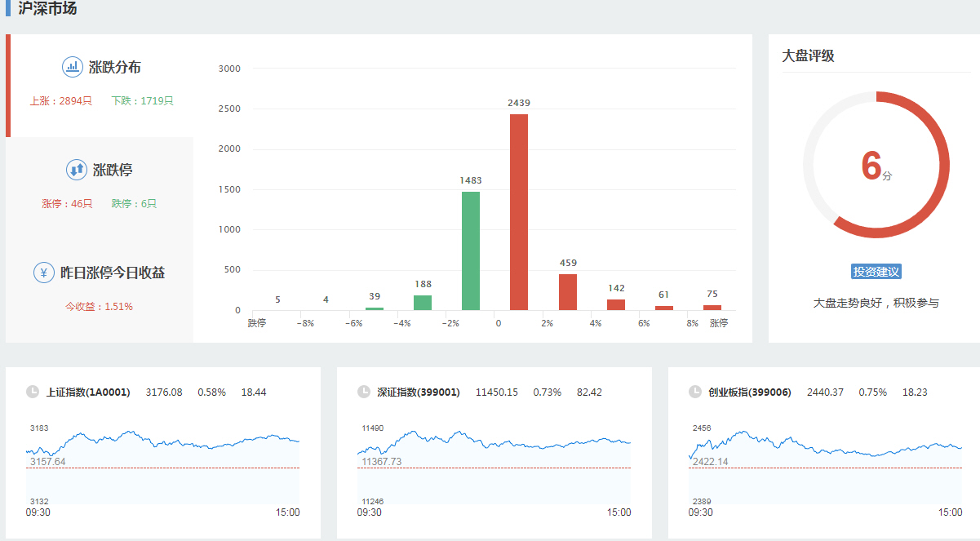Open 深证指数(399001) index link

tap(419, 392)
